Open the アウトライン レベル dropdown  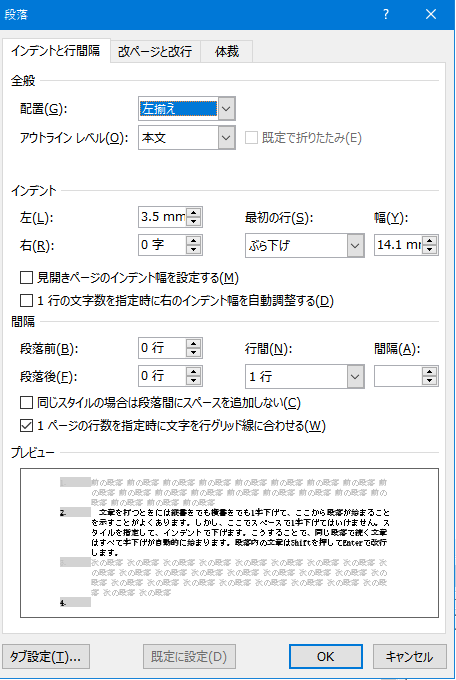(226, 138)
